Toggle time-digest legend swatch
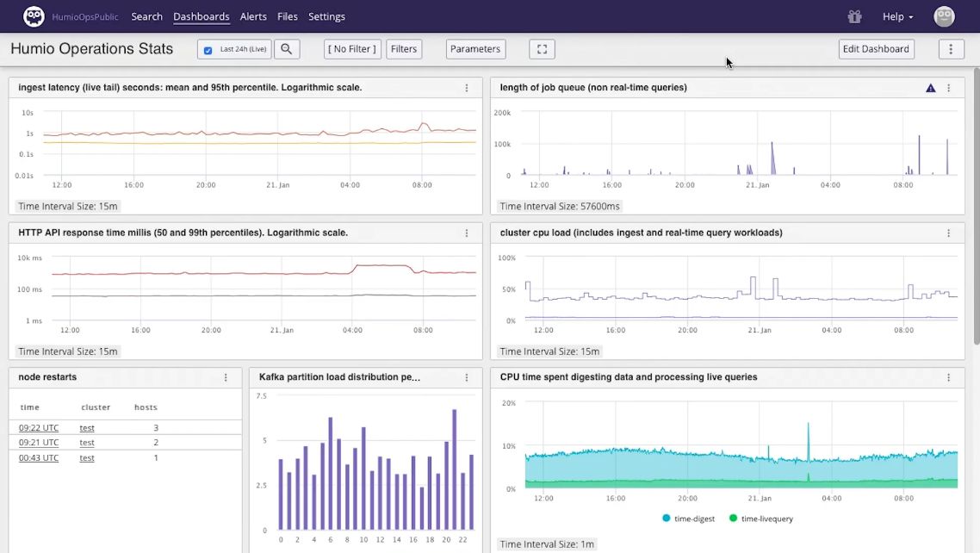The width and height of the screenshot is (980, 553). pyautogui.click(x=667, y=518)
